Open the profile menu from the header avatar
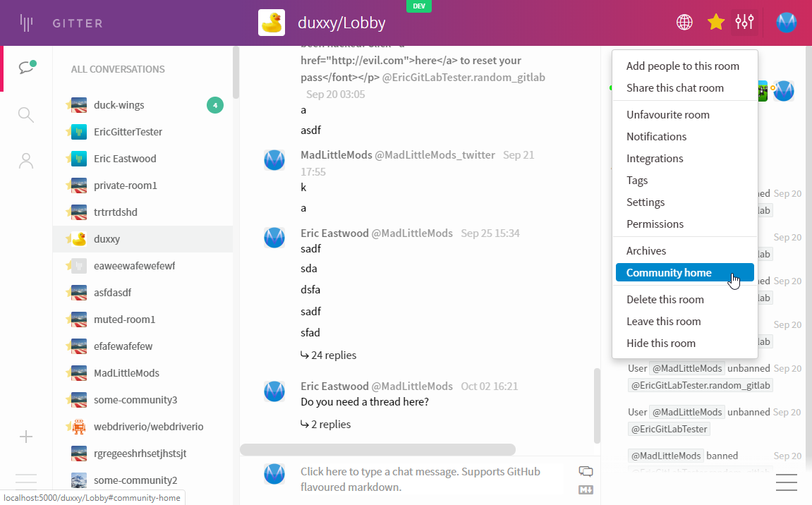This screenshot has width=812, height=505. (x=786, y=23)
